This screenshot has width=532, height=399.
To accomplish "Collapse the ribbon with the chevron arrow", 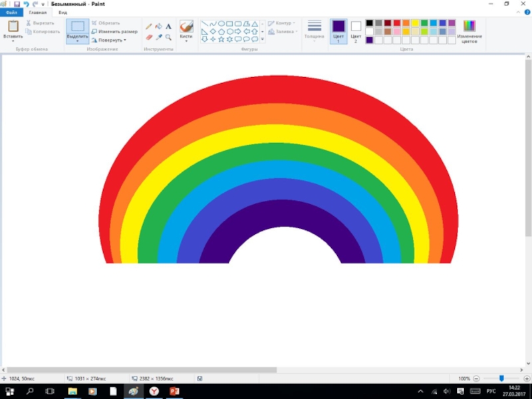I will pos(517,13).
